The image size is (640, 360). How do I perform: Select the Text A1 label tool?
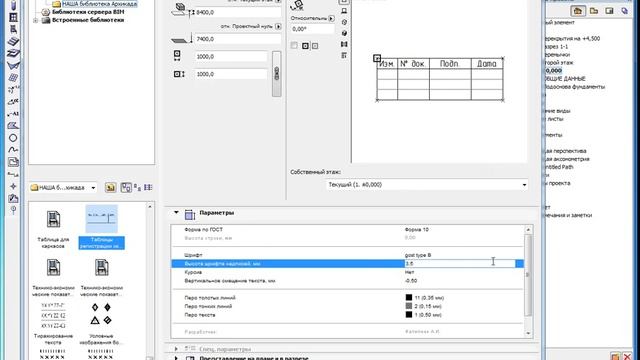point(13,113)
